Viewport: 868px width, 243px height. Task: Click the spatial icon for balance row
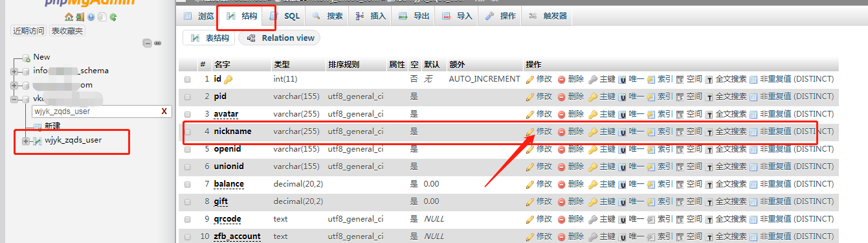tap(680, 184)
